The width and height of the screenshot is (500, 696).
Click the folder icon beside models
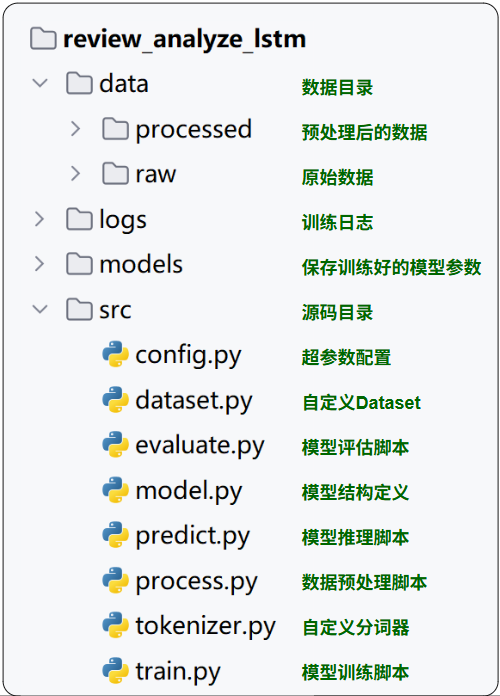[79, 264]
